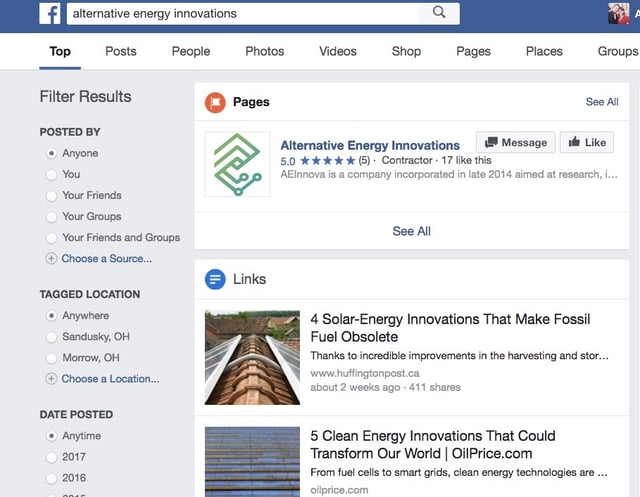Screen dimensions: 640x497
Task: Expand Choose a Source options
Action: click(x=106, y=259)
